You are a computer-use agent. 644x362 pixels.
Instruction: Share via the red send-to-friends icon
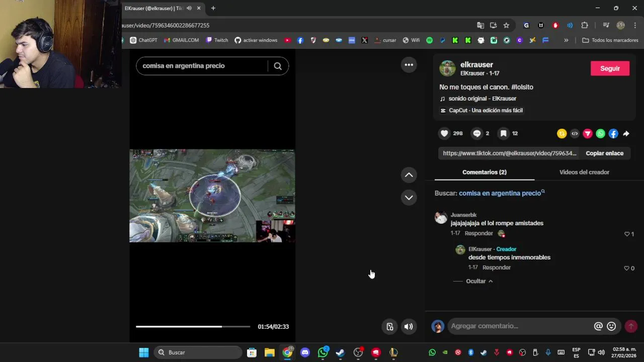[x=588, y=133]
